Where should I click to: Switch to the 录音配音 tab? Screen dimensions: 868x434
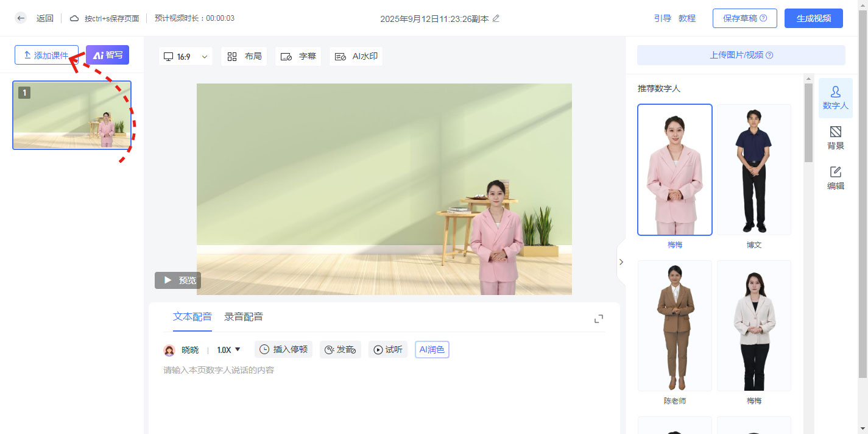(x=244, y=317)
